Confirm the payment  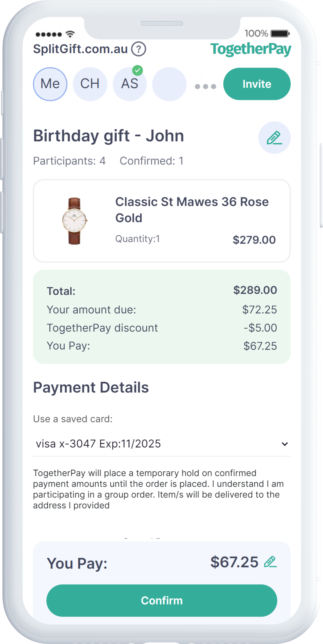coord(162,601)
